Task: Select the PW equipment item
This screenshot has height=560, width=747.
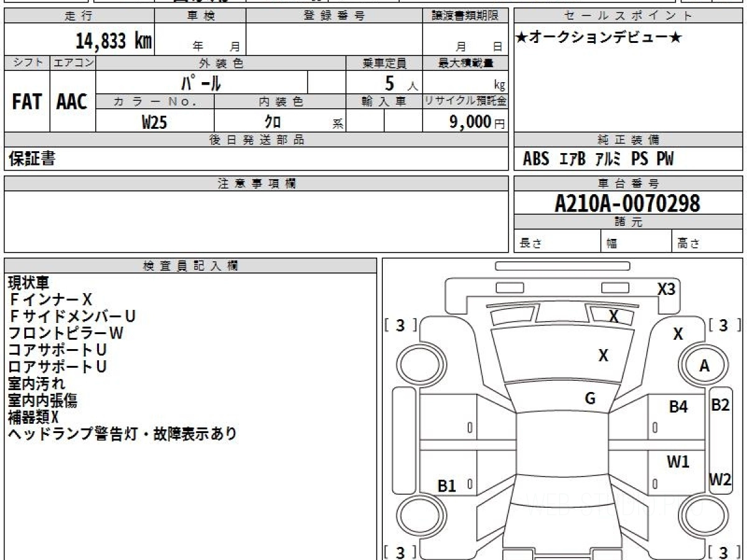Action: pos(665,159)
